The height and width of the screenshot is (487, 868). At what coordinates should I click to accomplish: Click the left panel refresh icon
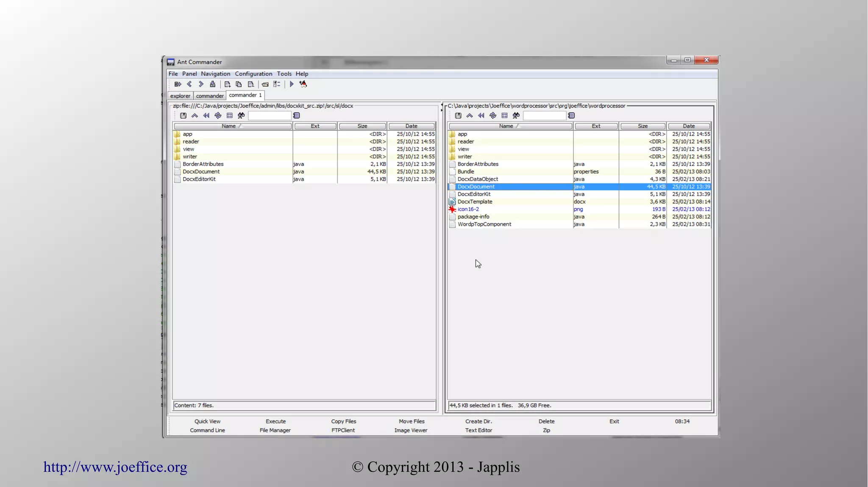[x=218, y=116]
